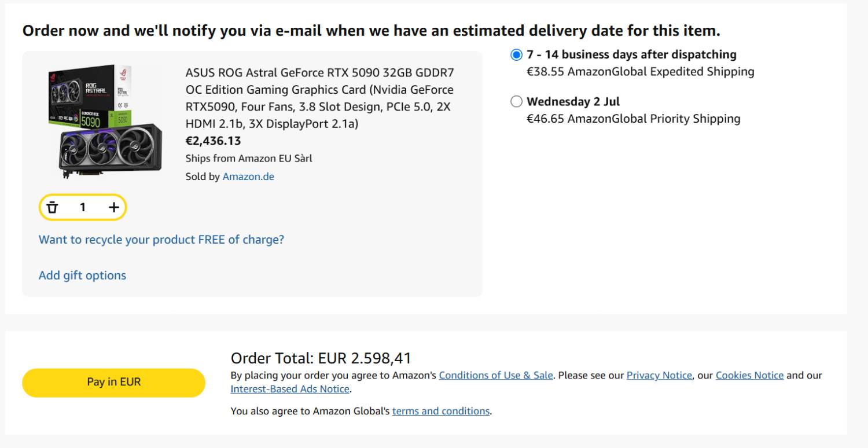Open the recycle your product FREE link
This screenshot has width=868, height=448.
click(x=161, y=239)
